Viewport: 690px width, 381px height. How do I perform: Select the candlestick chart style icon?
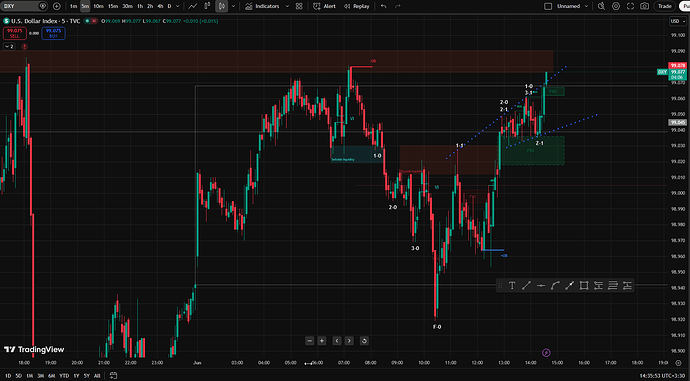point(222,6)
